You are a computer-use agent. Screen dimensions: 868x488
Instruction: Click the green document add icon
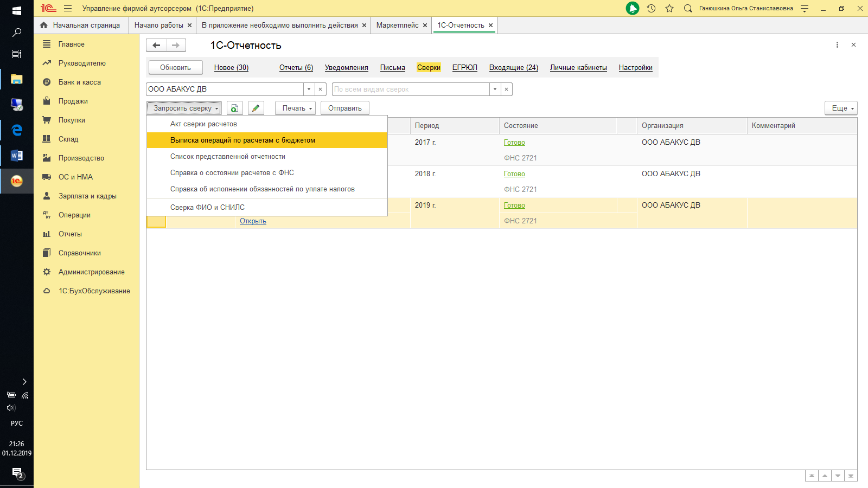tap(234, 108)
